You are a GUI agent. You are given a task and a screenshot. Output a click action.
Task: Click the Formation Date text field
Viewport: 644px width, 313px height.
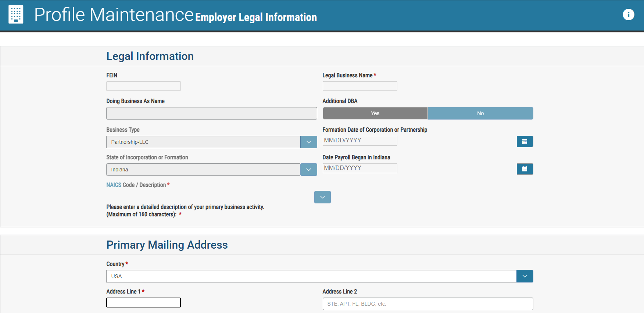pos(360,141)
